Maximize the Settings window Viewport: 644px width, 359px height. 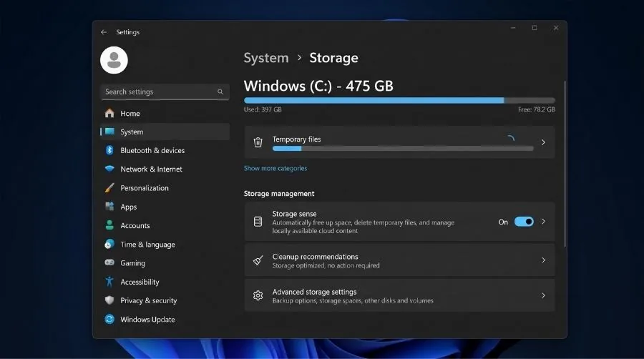(x=535, y=28)
